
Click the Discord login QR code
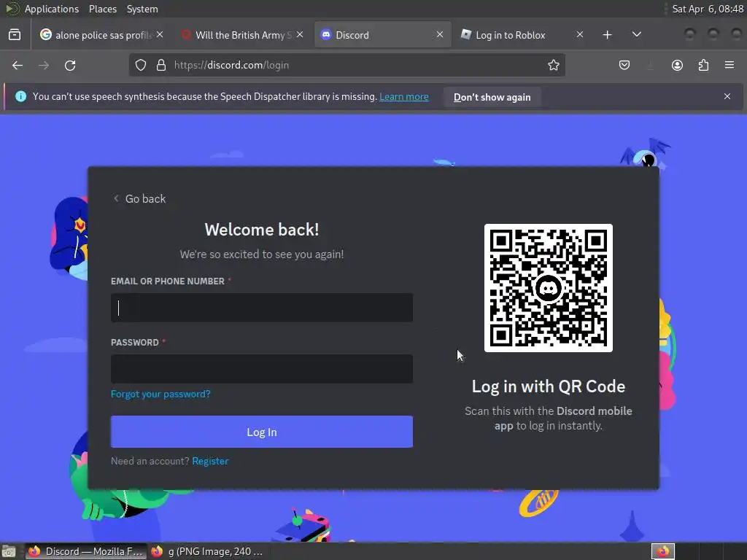pos(549,288)
